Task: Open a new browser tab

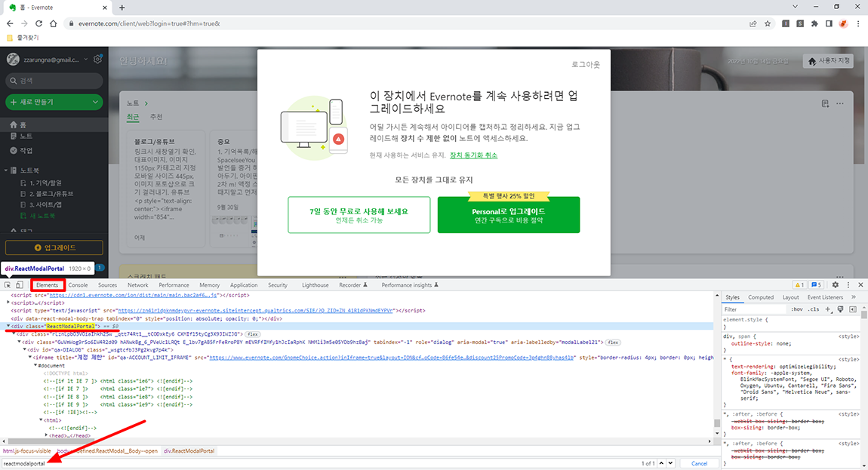Action: [122, 8]
